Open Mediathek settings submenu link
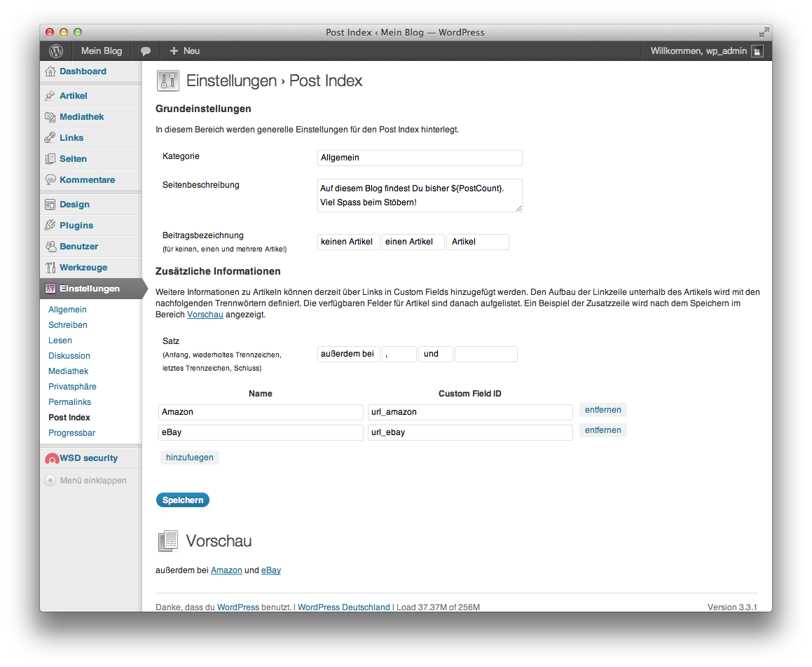The image size is (812, 667). pos(69,371)
